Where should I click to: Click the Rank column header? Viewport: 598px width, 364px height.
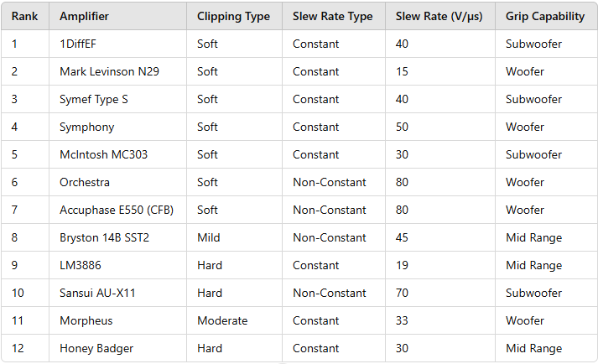coord(25,17)
